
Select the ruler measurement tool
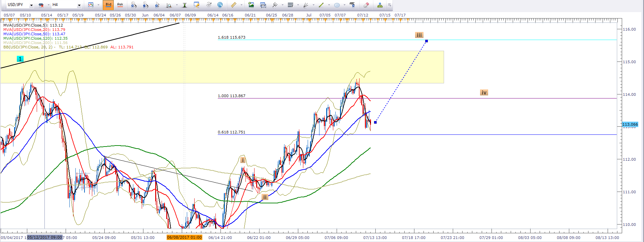coord(233,5)
